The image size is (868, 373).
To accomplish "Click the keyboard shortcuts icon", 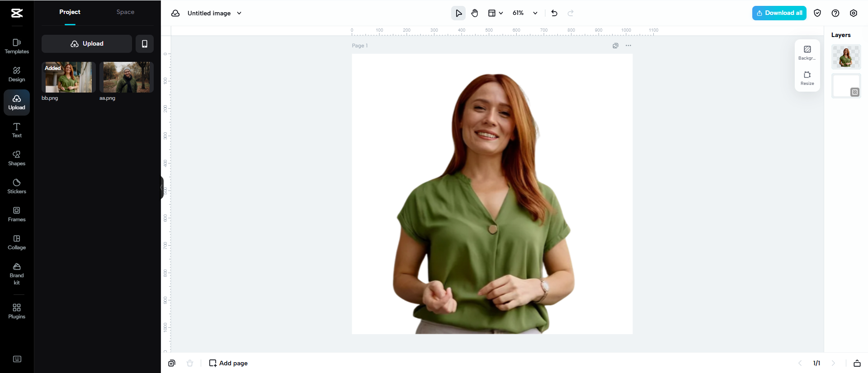I will [x=17, y=359].
